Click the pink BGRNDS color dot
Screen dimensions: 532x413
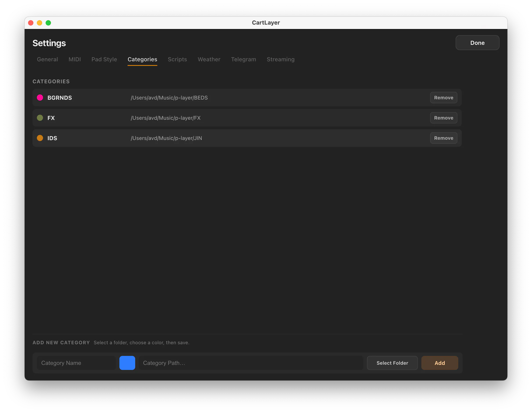[40, 98]
